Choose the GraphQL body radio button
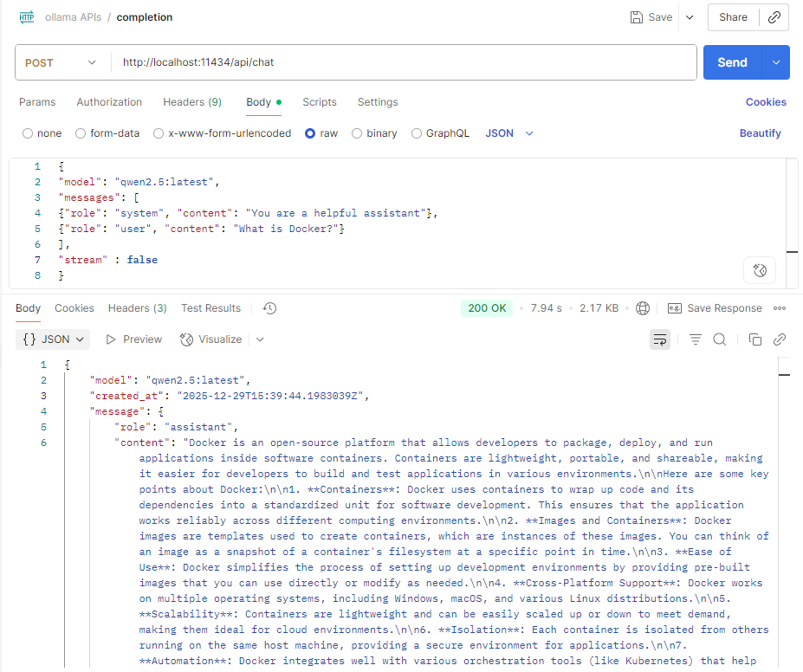803x672 pixels. point(417,133)
